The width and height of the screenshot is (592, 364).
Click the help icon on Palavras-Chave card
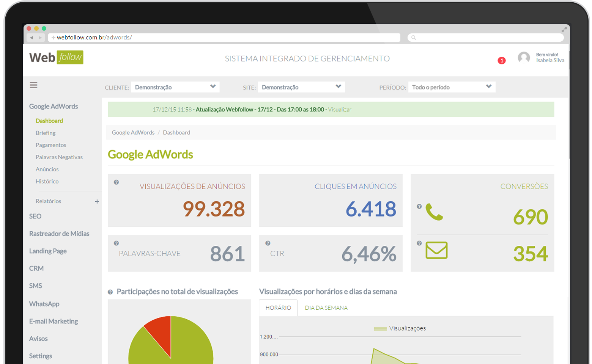117,243
